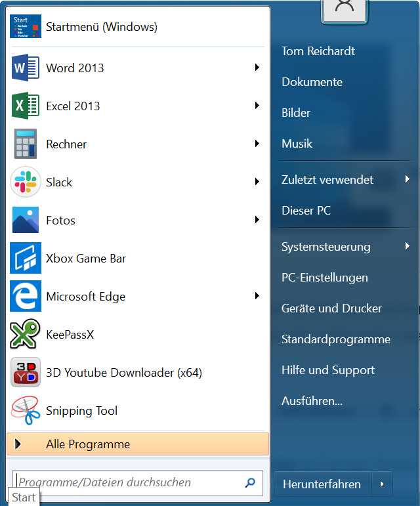Screen dimensions: 420x506
Task: Show Alle Programme list
Action: [138, 444]
